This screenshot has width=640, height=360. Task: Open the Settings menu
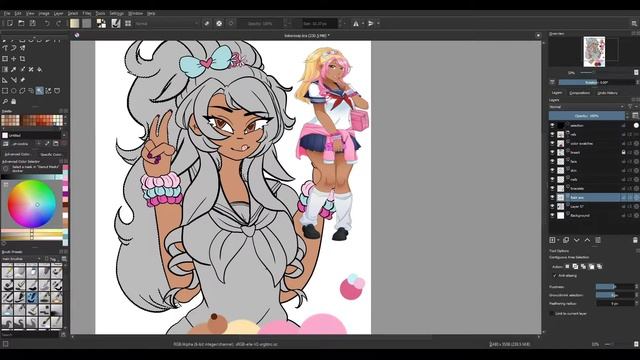(116, 13)
